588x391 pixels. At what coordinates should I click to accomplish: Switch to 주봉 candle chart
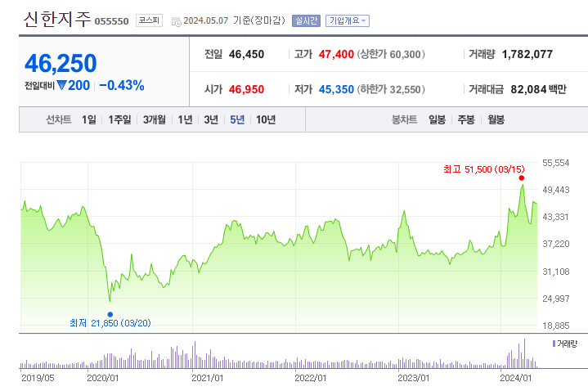[466, 119]
